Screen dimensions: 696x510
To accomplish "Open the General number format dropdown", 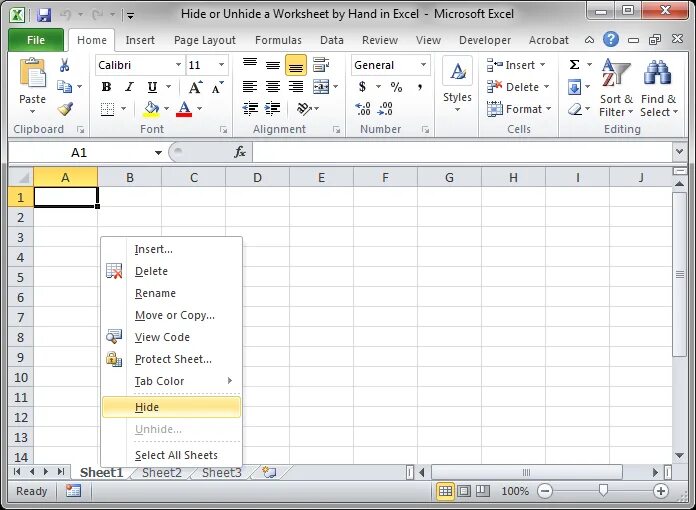I will pos(423,65).
